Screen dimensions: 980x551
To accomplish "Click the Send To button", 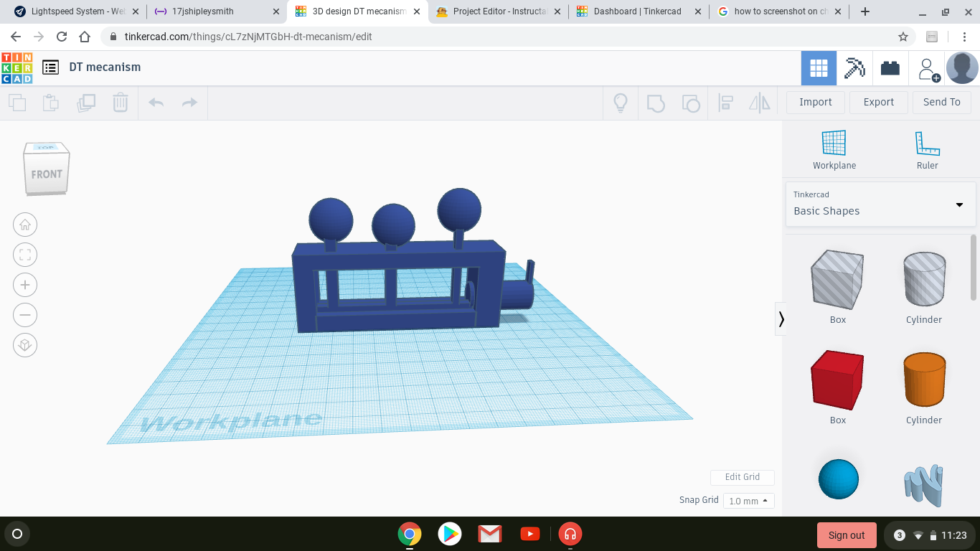I will tap(942, 102).
